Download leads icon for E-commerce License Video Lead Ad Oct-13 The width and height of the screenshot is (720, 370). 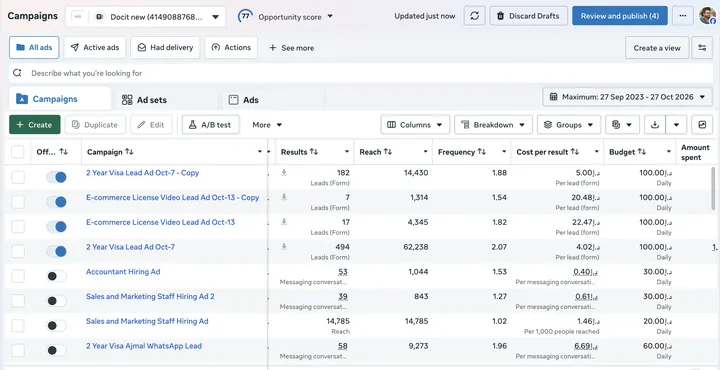284,222
